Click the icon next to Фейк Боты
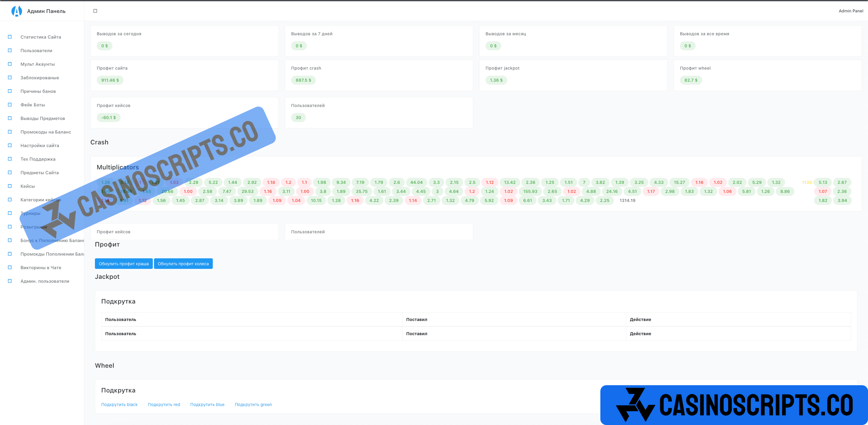Viewport: 868px width, 425px height. pyautogui.click(x=10, y=105)
